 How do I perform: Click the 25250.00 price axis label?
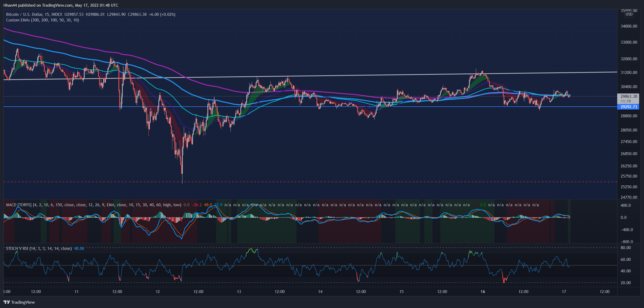(629, 187)
